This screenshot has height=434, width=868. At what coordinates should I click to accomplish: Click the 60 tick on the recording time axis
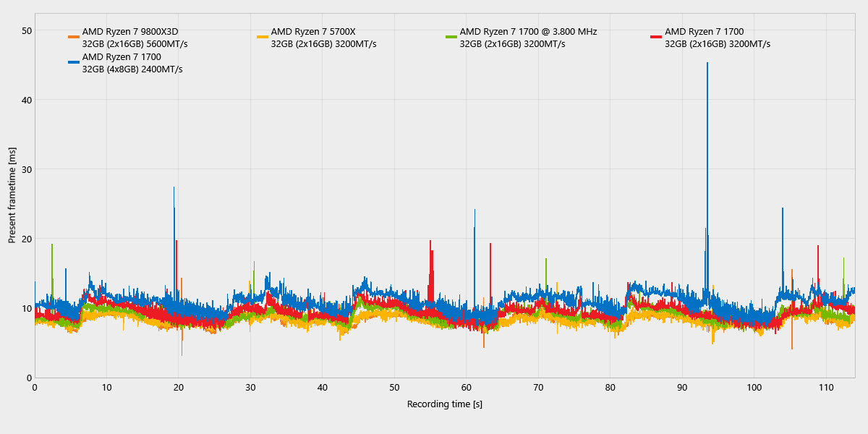466,387
